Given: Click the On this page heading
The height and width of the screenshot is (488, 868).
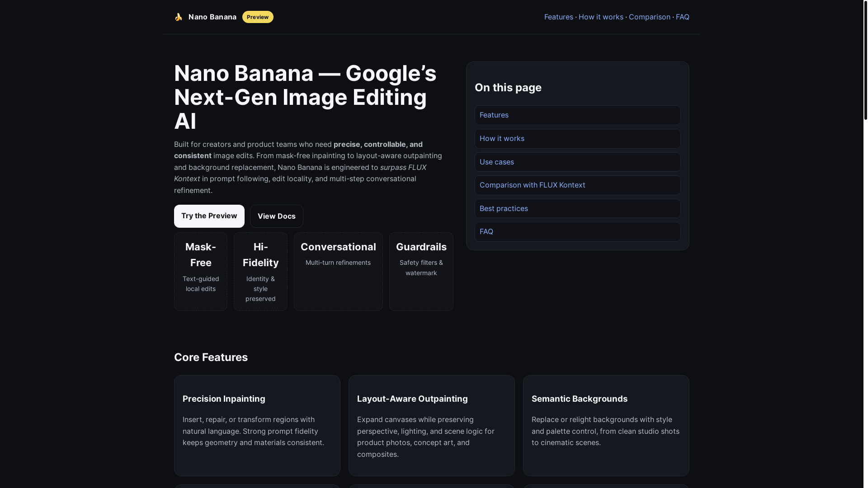Looking at the screenshot, I should click(x=508, y=88).
